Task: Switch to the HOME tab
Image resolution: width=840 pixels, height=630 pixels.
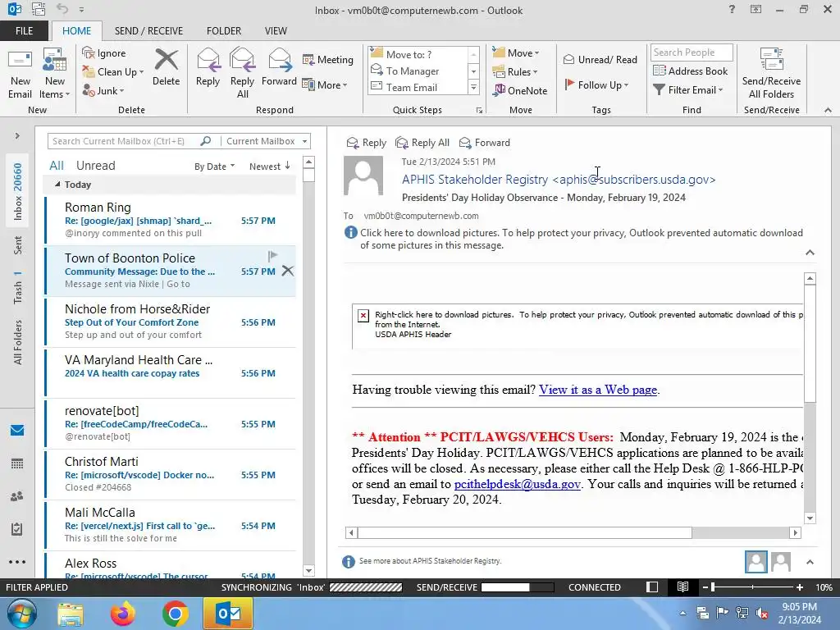Action: point(76,30)
